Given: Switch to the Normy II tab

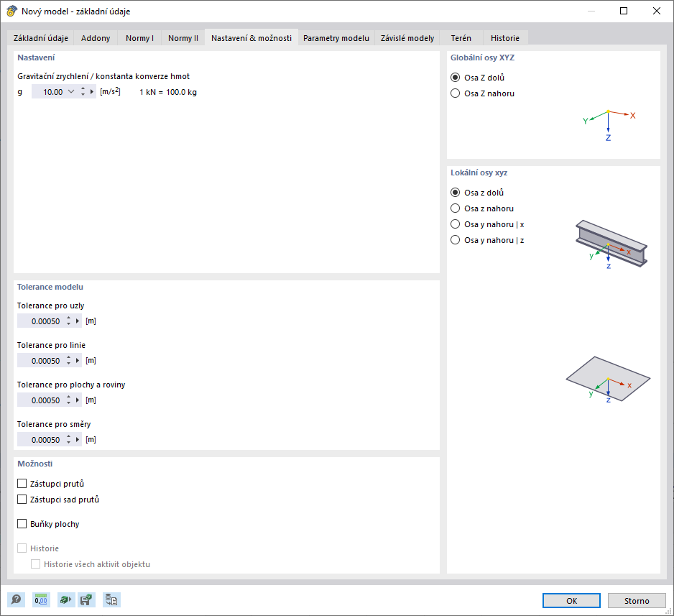Looking at the screenshot, I should pos(183,38).
